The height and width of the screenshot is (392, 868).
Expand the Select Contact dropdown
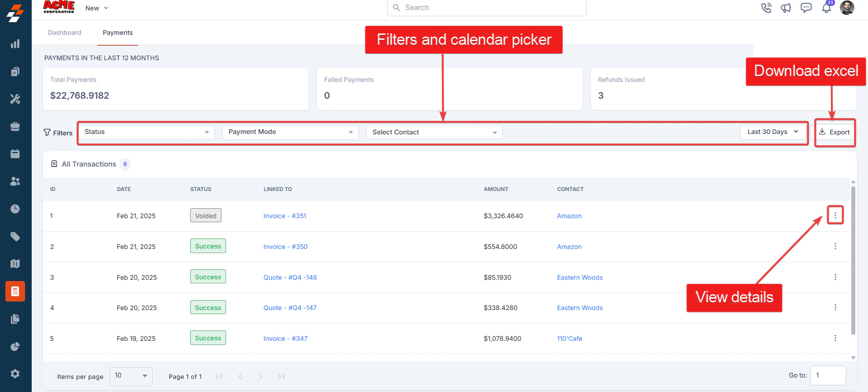tap(434, 132)
